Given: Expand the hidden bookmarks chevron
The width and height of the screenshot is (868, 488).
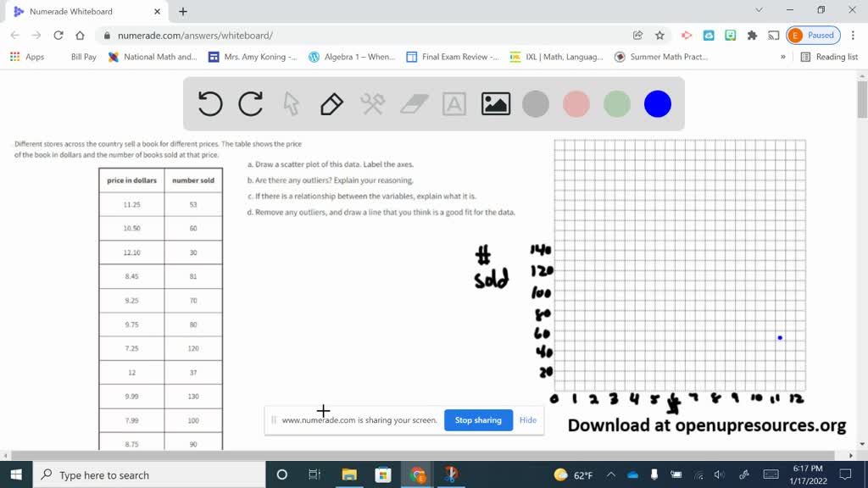Looking at the screenshot, I should tap(782, 57).
